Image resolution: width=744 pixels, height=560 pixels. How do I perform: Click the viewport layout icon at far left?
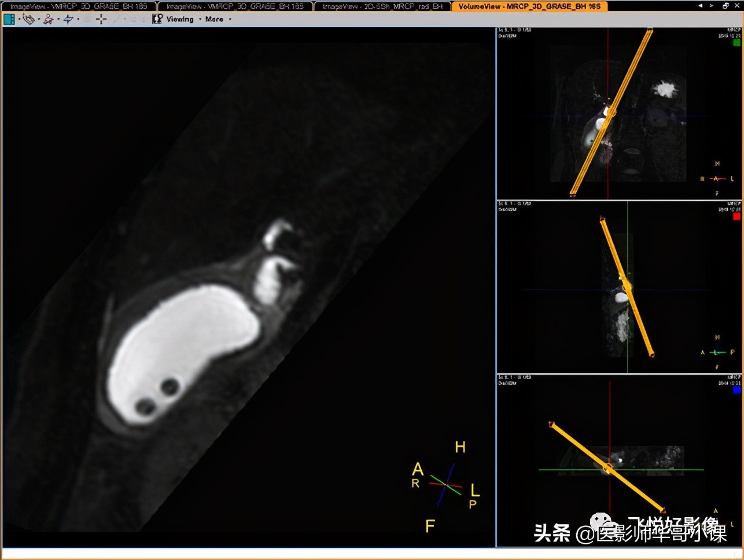[x=8, y=19]
